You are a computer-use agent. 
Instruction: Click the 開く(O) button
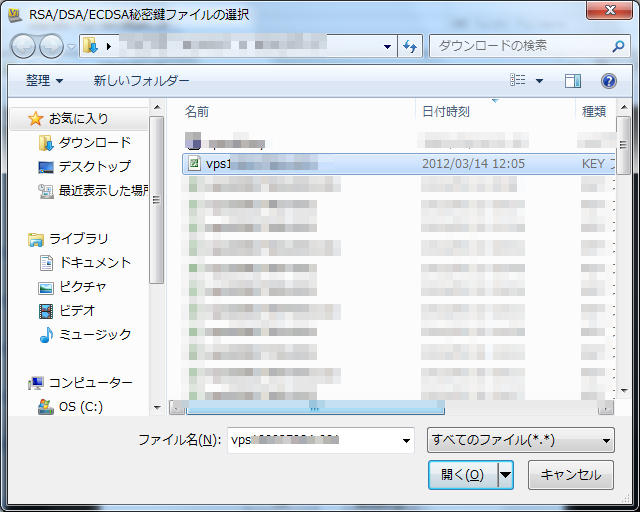click(463, 475)
